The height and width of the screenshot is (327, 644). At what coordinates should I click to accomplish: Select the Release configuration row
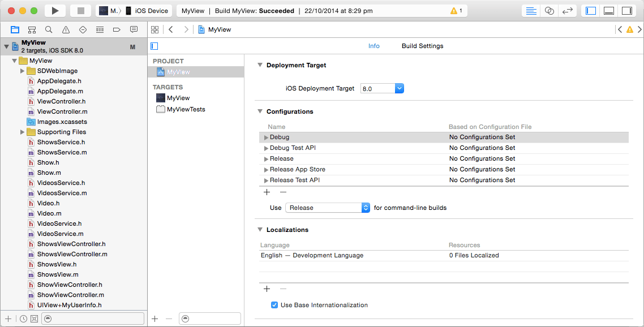(444, 158)
